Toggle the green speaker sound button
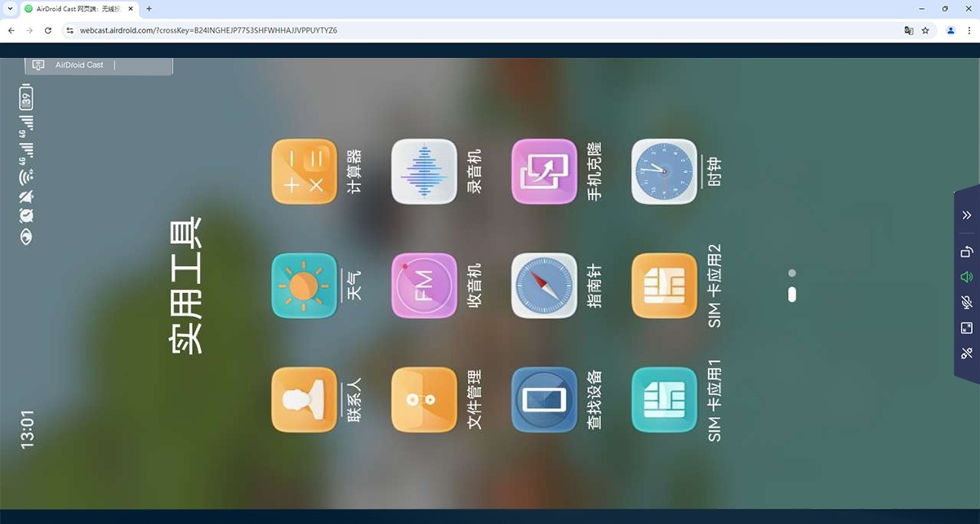The image size is (980, 524). (x=966, y=278)
